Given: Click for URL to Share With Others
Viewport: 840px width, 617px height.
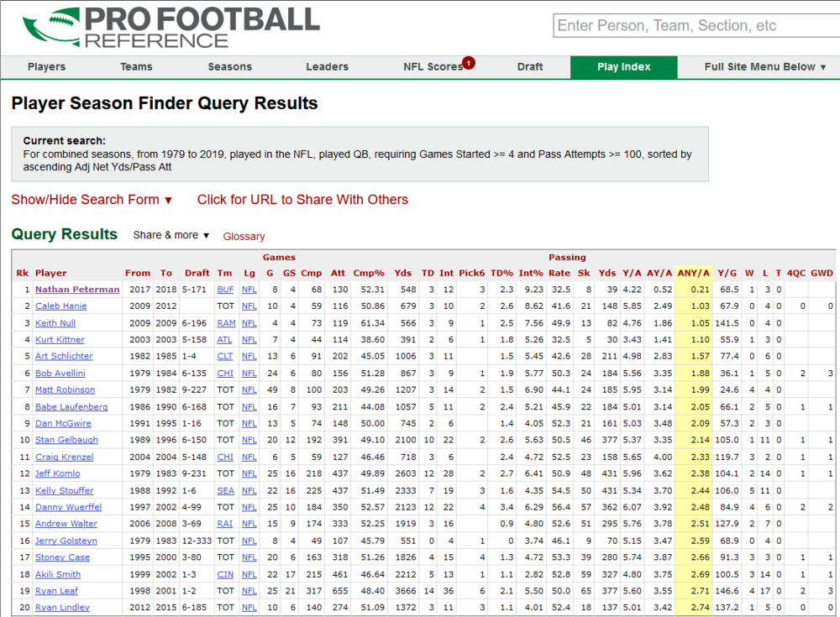Looking at the screenshot, I should coord(302,200).
